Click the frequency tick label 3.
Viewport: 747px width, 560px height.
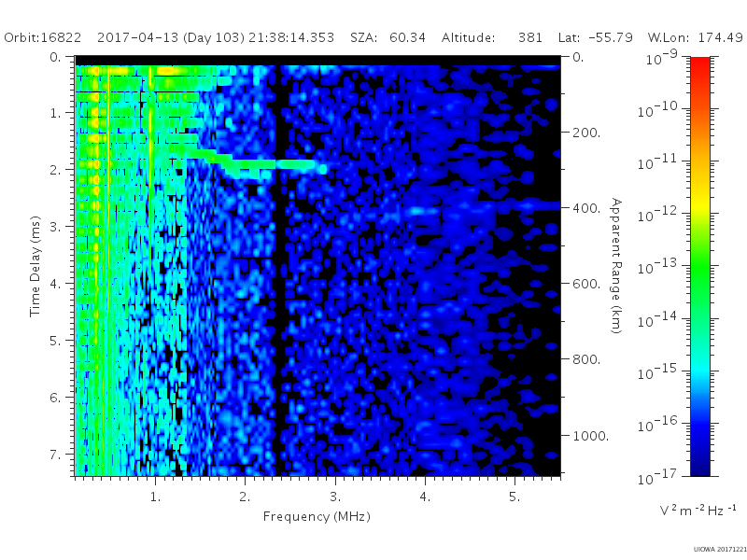[x=335, y=497]
